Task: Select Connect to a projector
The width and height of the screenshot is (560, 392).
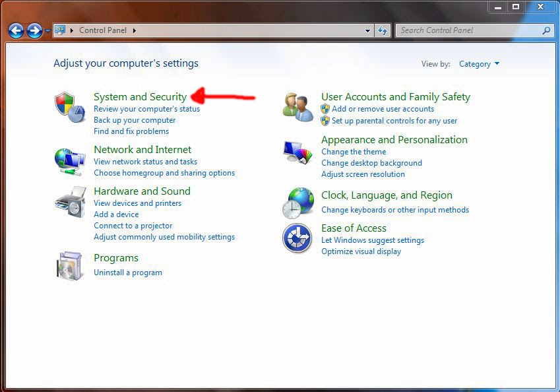Action: click(x=133, y=226)
